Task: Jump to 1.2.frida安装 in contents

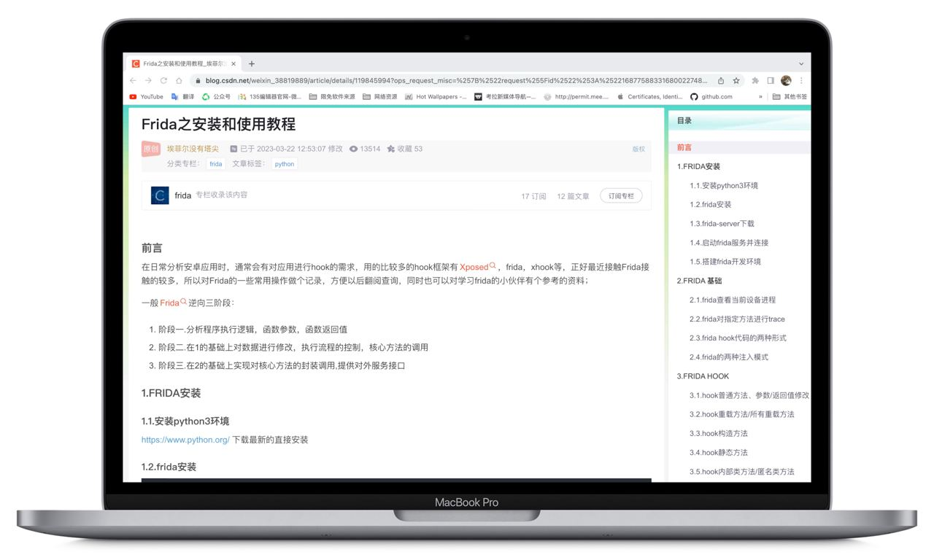Action: coord(710,204)
